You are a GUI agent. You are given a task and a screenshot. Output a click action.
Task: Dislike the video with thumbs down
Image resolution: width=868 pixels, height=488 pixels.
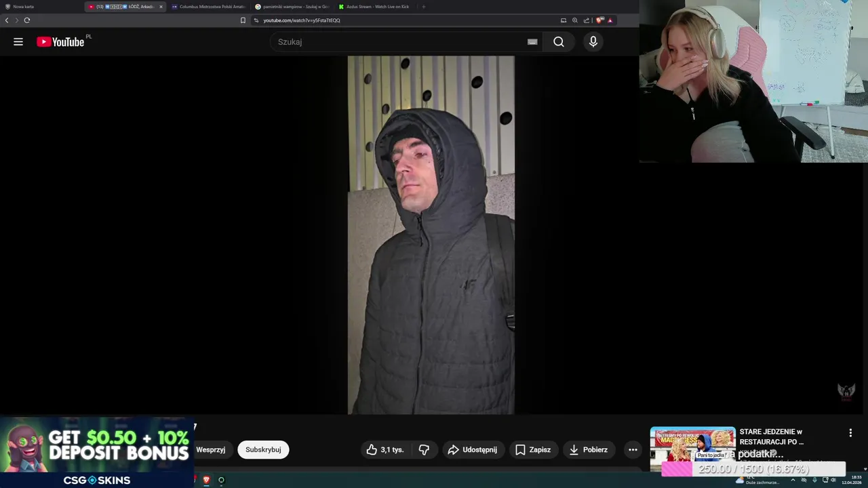[424, 449]
